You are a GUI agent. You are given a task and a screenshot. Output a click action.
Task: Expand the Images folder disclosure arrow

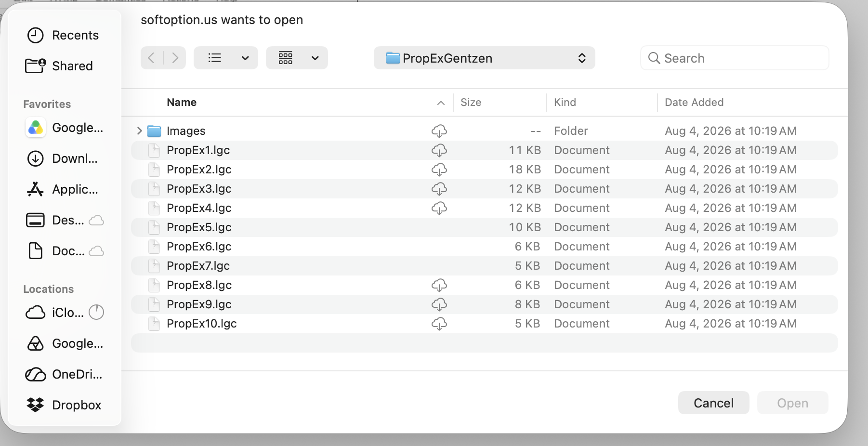[x=139, y=131]
